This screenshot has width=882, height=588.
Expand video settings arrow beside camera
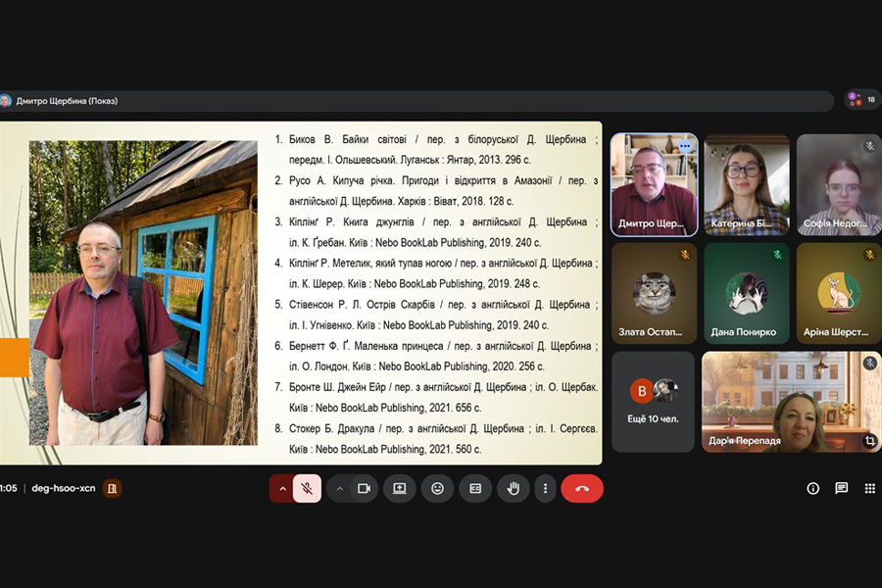pyautogui.click(x=340, y=488)
